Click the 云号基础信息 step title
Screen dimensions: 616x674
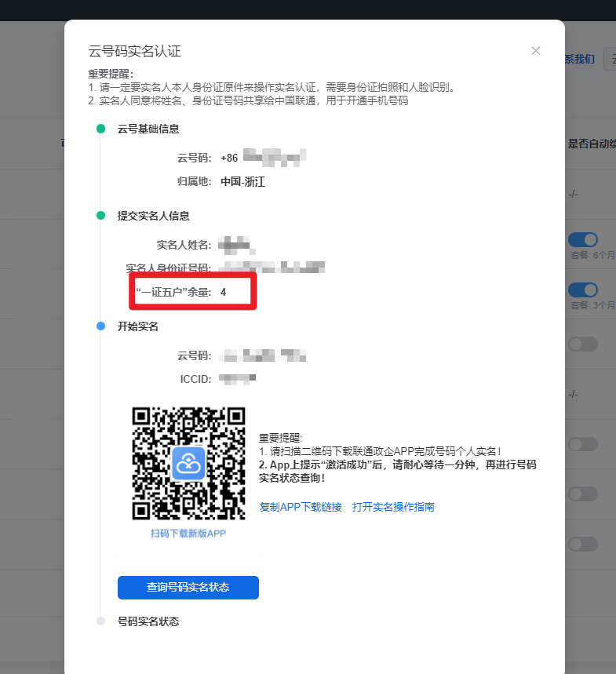pyautogui.click(x=148, y=129)
